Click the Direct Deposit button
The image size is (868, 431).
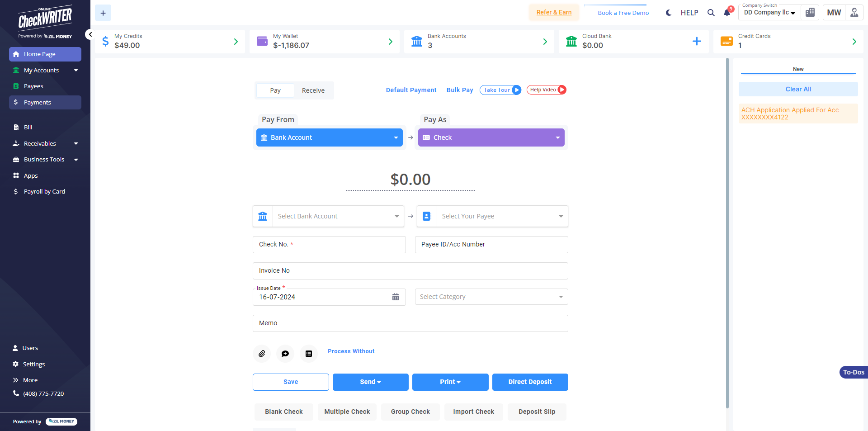(x=530, y=382)
